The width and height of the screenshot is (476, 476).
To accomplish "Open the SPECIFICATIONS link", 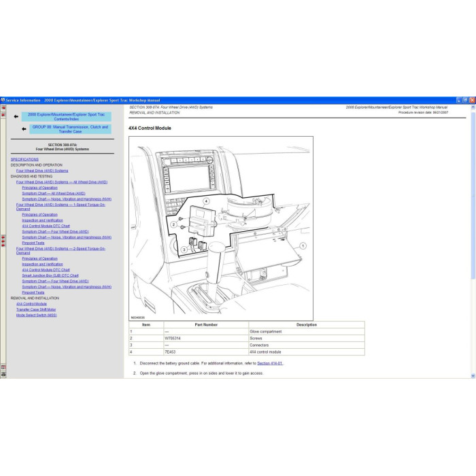I will pyautogui.click(x=24, y=159).
